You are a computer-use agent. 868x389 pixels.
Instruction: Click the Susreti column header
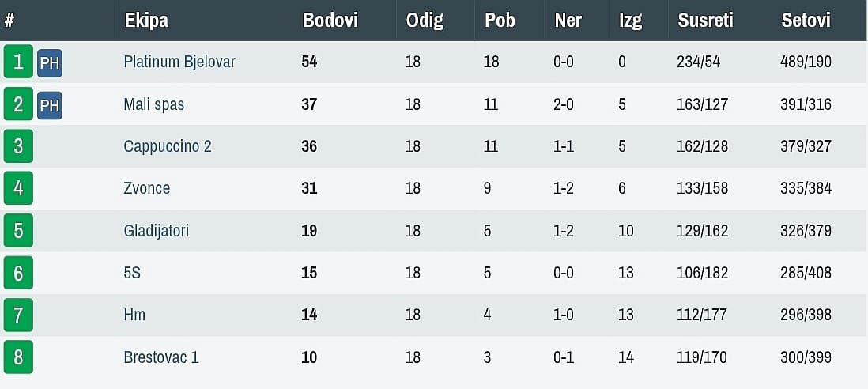(x=705, y=21)
